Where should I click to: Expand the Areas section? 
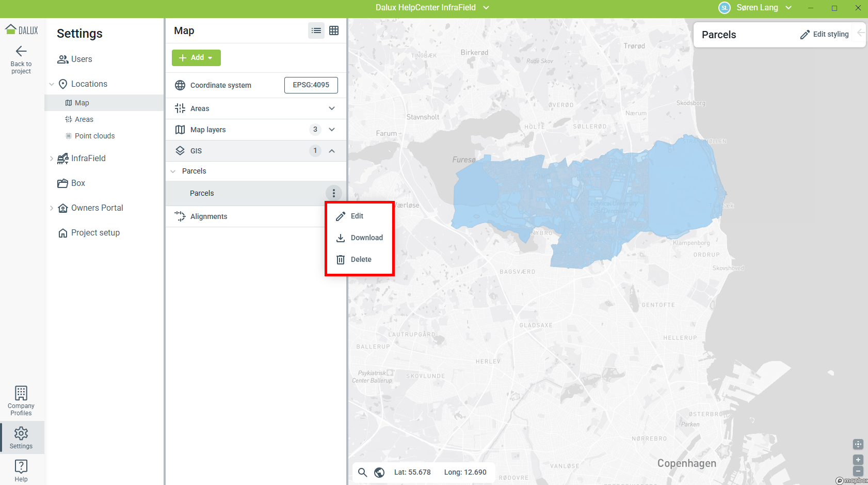(332, 108)
